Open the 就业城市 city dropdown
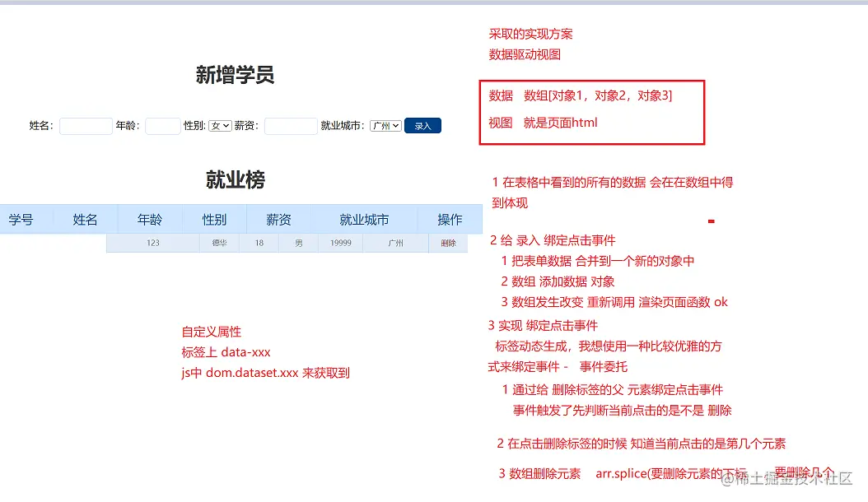The width and height of the screenshot is (868, 502). click(386, 126)
